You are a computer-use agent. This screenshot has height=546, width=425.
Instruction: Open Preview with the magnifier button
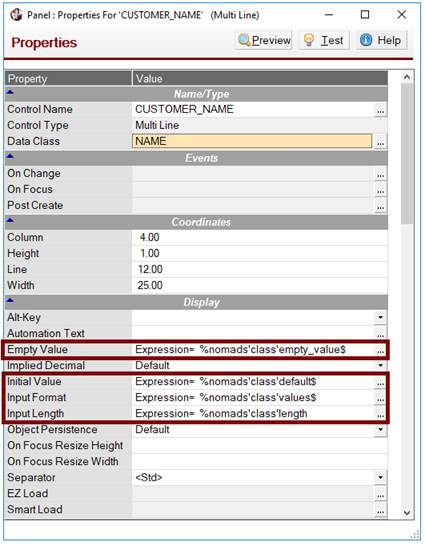263,40
